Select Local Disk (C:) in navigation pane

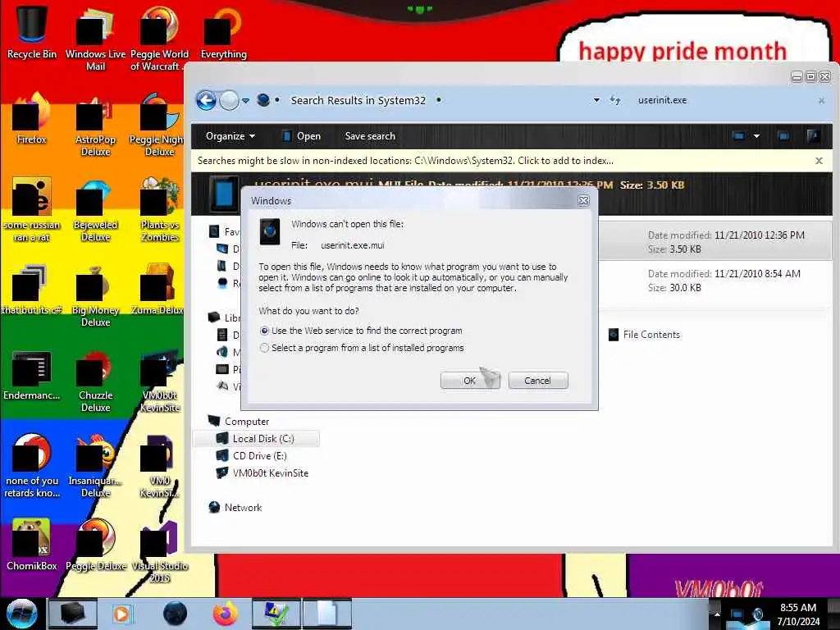click(x=256, y=438)
